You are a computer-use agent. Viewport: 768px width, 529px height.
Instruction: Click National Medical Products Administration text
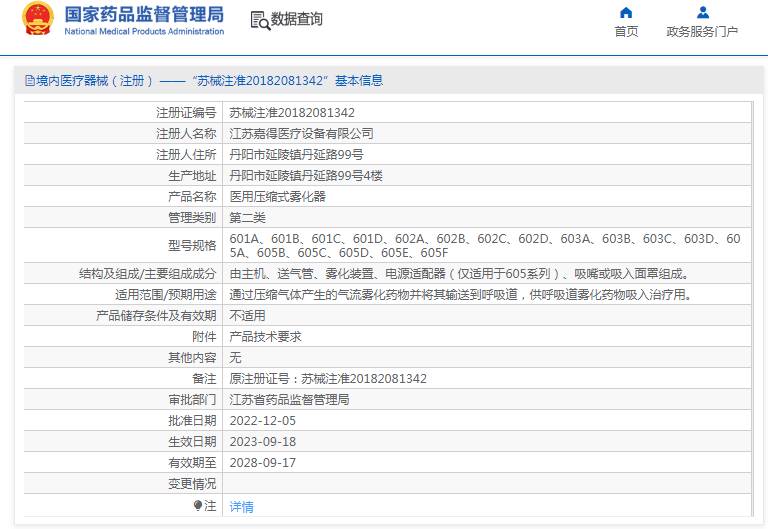[x=144, y=31]
